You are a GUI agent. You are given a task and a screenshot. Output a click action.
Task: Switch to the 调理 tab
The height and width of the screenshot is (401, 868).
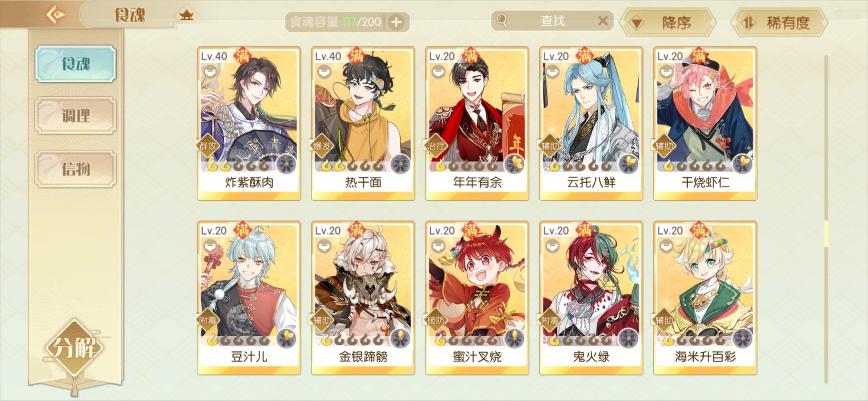[x=76, y=116]
